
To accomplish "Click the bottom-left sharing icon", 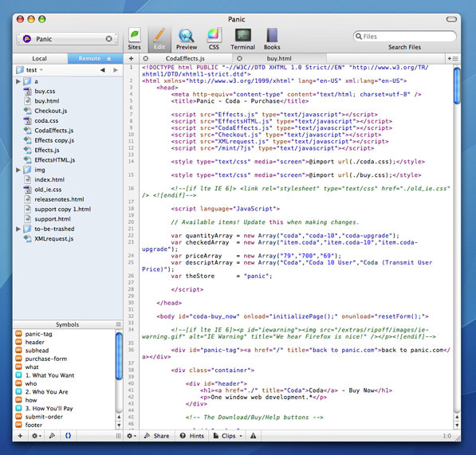I will pos(52,436).
